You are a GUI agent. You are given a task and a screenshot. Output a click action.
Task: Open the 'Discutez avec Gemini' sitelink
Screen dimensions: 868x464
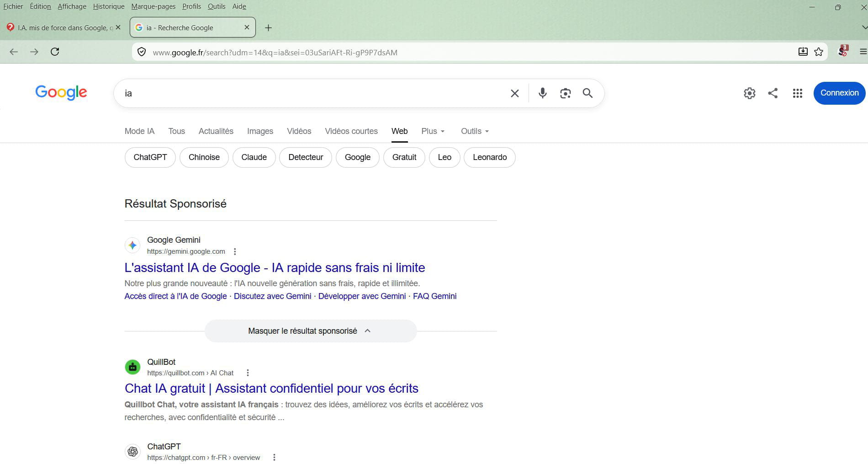272,296
